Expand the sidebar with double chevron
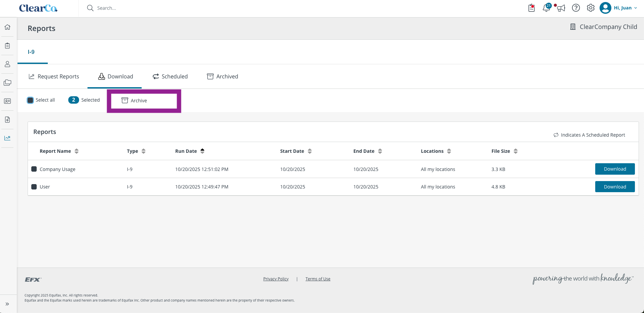The image size is (644, 313). (7, 304)
